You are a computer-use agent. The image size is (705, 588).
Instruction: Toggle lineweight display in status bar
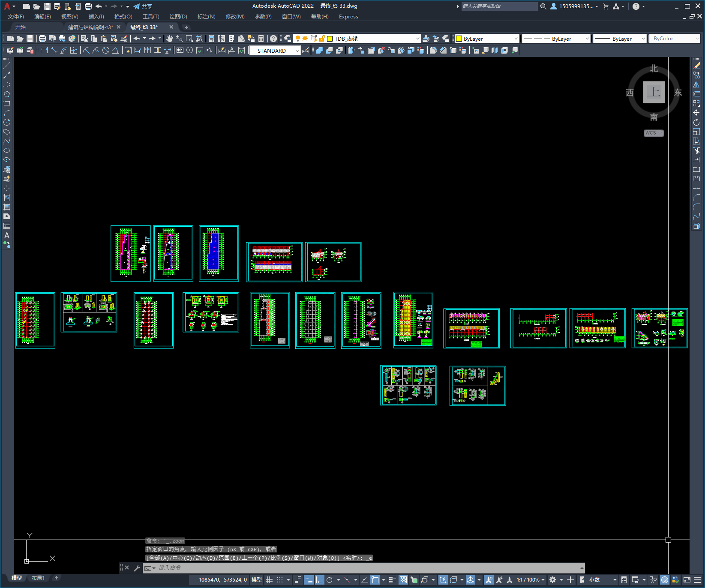coord(392,580)
